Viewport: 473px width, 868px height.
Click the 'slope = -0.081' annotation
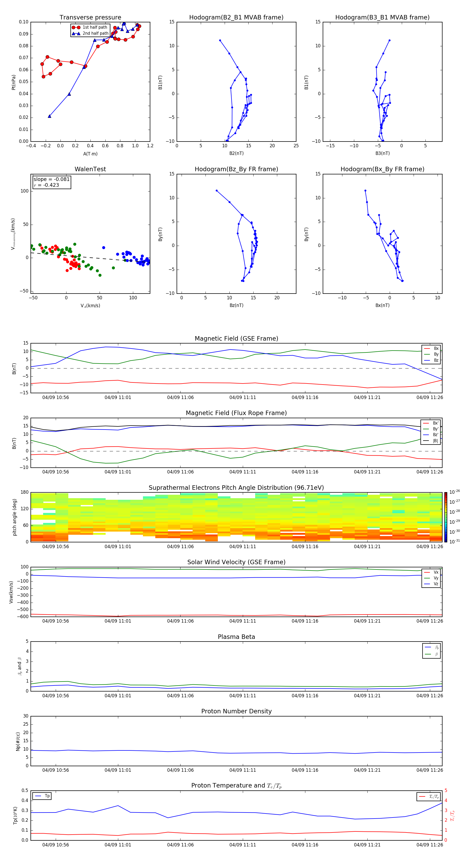pos(52,179)
